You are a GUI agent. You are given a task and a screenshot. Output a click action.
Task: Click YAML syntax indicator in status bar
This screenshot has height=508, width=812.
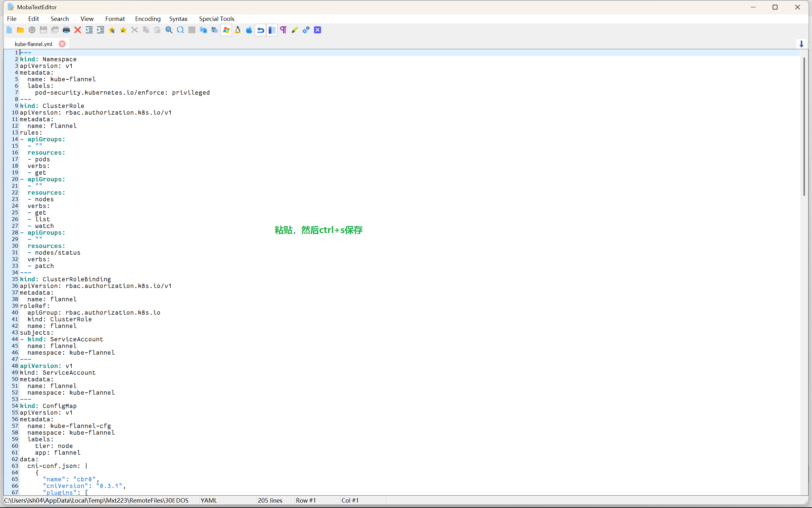209,500
